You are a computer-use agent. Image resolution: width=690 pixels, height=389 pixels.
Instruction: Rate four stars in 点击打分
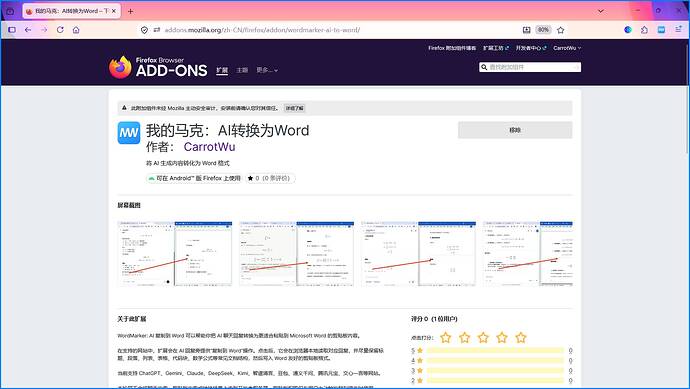[x=502, y=338]
